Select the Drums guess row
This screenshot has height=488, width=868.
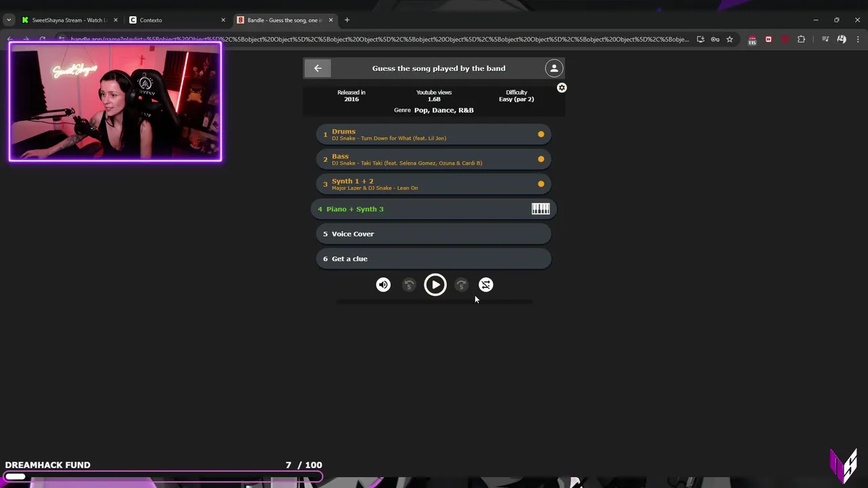point(434,134)
